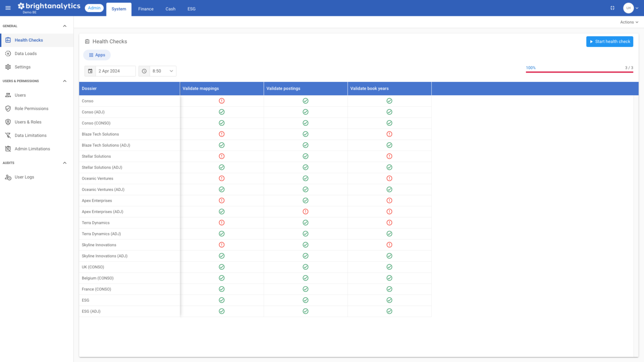
Task: Click Terra Dynamics book years error icon
Action: 390,223
